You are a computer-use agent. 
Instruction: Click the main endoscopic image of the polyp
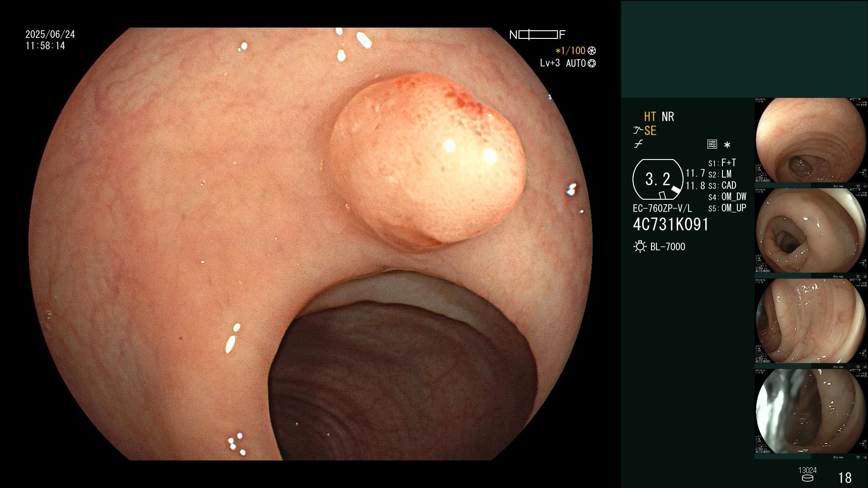(x=311, y=244)
